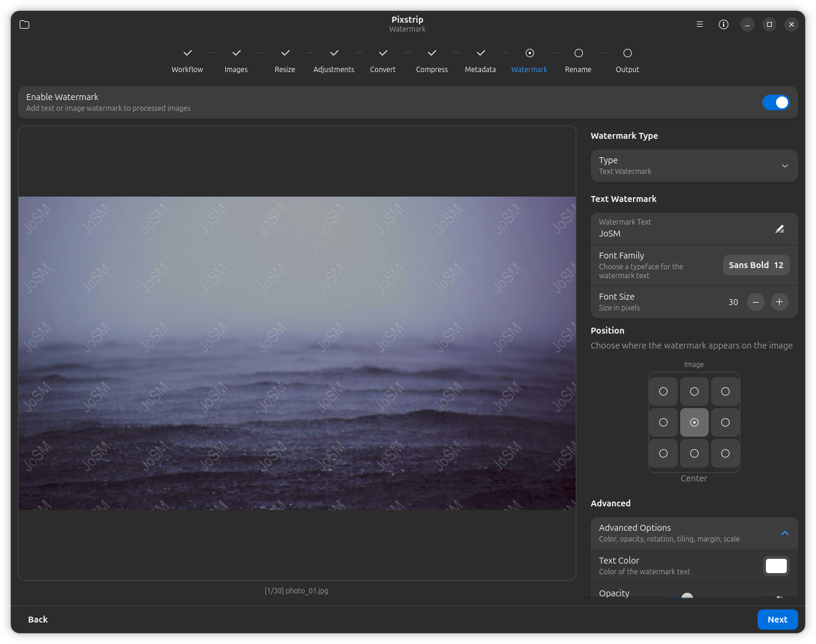Screen dimensions: 816x644
Task: Click the edit pencil icon for Watermark Text
Action: pos(779,229)
